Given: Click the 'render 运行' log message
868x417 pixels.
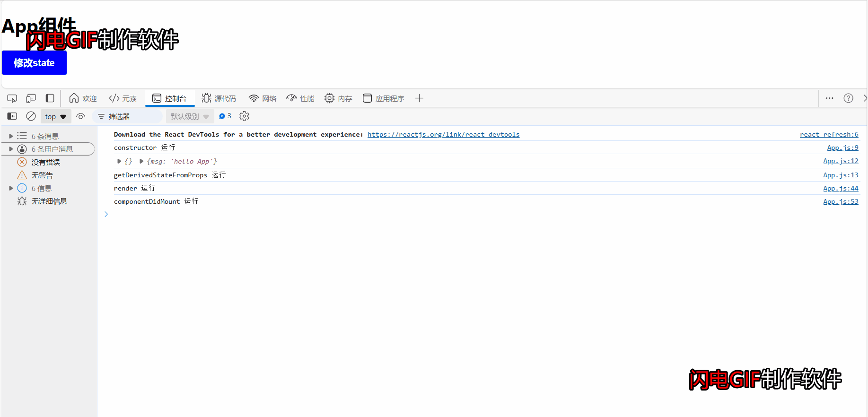Looking at the screenshot, I should [x=134, y=188].
